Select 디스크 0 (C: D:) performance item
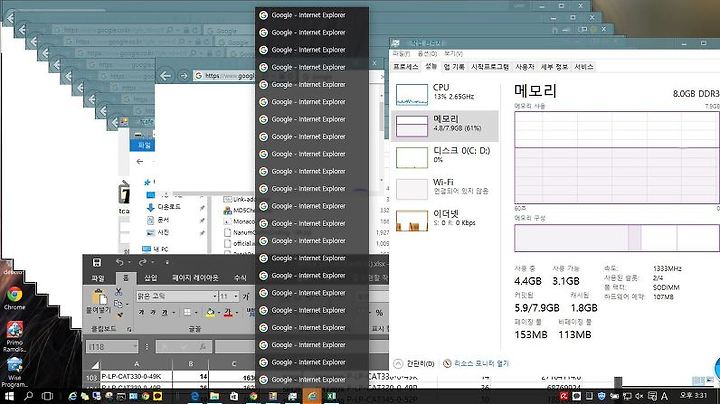Viewport: 720px width, 404px height. [x=444, y=157]
